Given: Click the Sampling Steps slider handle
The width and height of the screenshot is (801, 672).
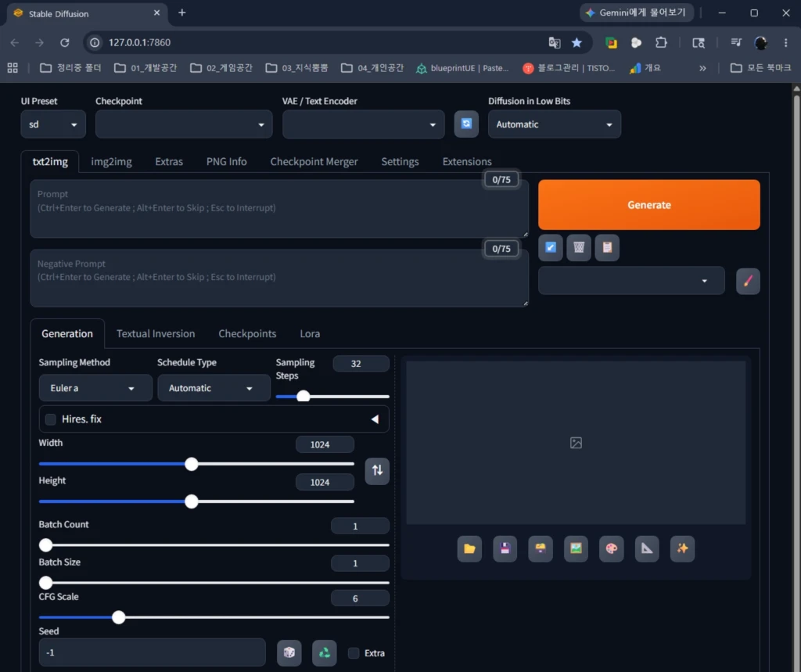Looking at the screenshot, I should [303, 396].
